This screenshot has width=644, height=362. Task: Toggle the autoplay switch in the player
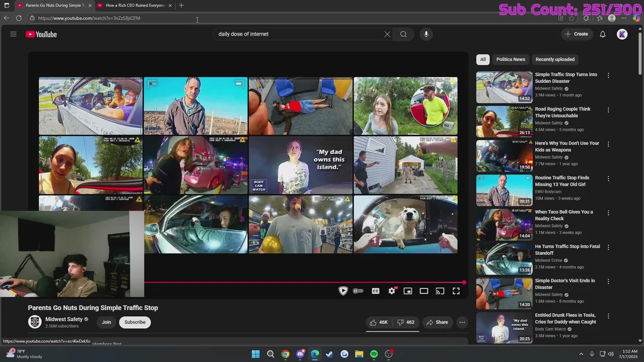(x=358, y=291)
